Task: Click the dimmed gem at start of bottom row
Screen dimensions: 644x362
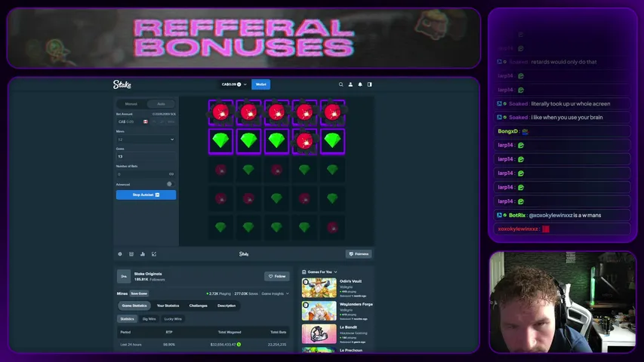Action: point(220,227)
